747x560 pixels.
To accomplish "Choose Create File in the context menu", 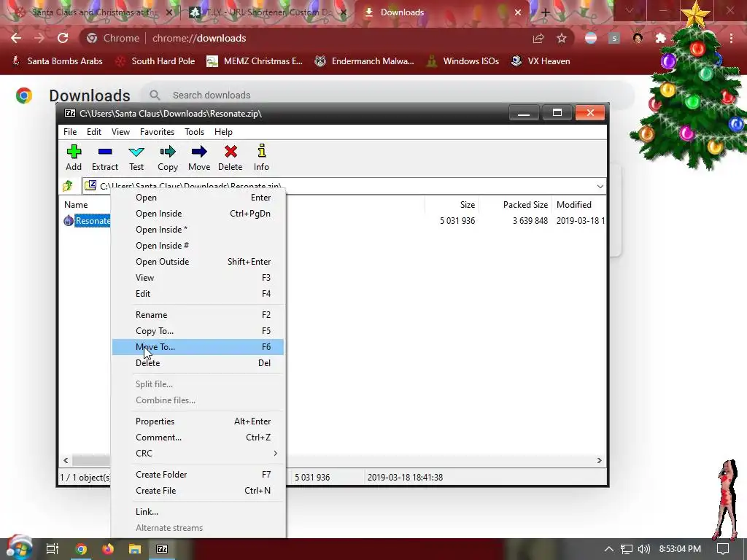I will (198, 491).
